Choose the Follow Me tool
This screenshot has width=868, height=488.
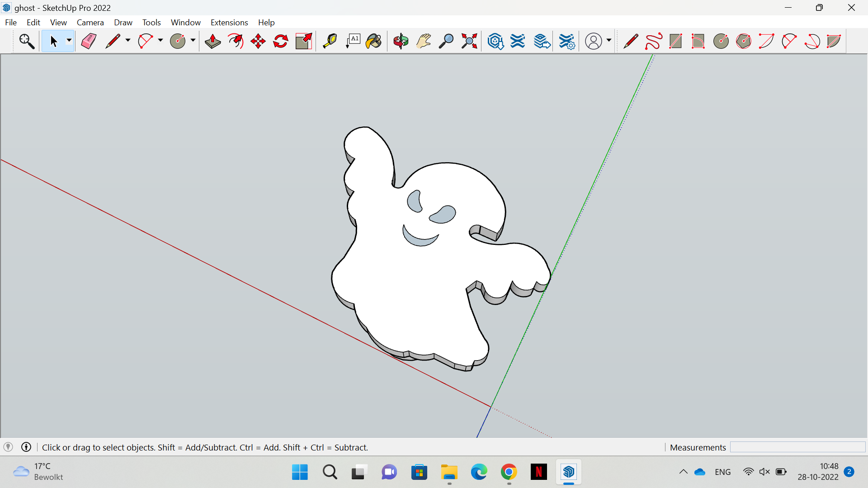point(236,41)
